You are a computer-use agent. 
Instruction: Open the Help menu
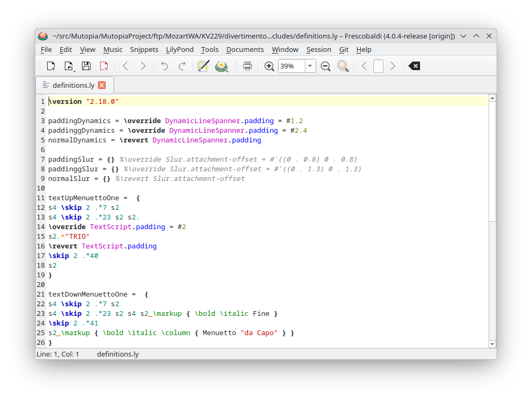coord(364,49)
